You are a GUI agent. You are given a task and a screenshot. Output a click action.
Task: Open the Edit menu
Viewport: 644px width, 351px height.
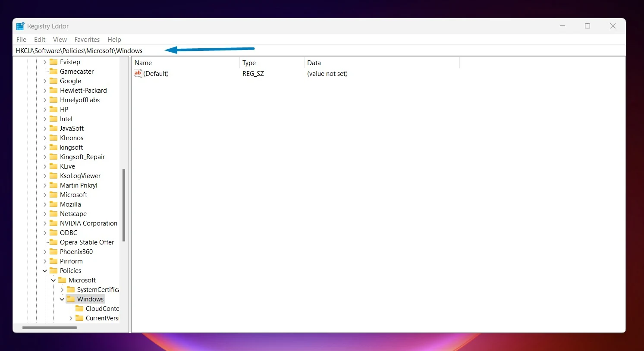[40, 40]
